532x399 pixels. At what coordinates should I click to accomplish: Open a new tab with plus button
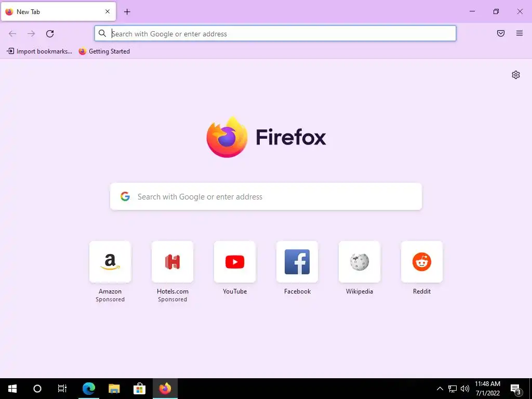coord(127,12)
